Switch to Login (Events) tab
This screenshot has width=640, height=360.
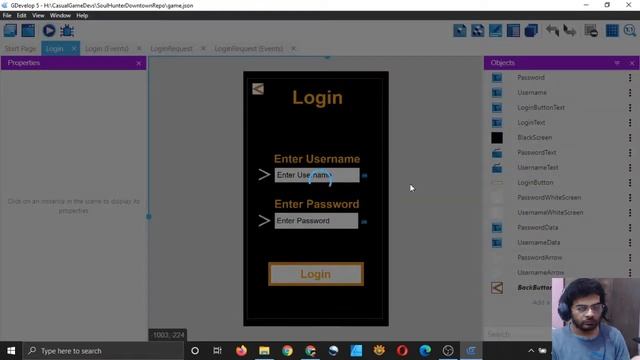tap(107, 49)
